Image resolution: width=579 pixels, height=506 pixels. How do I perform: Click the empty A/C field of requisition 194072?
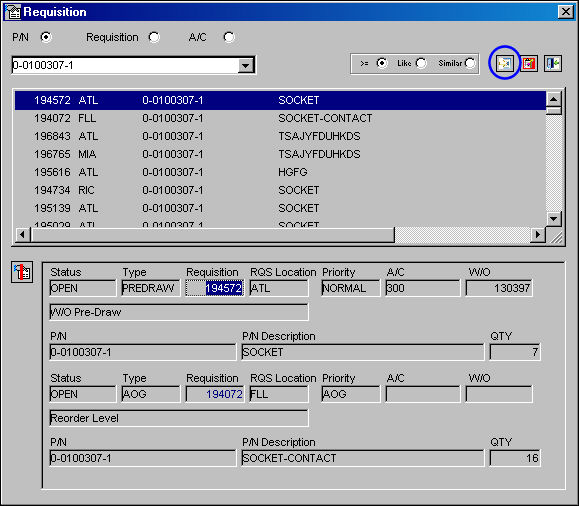[x=423, y=394]
